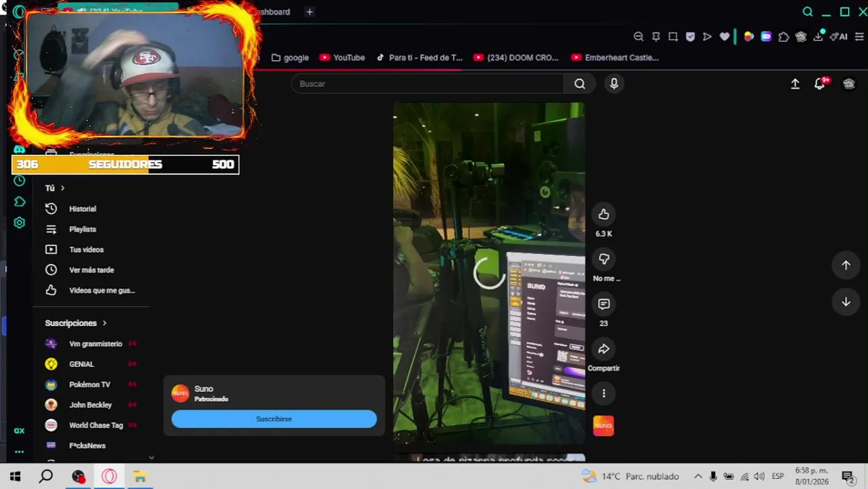This screenshot has height=489, width=868.
Task: Open DOOM CRO... bookmark
Action: 516,58
